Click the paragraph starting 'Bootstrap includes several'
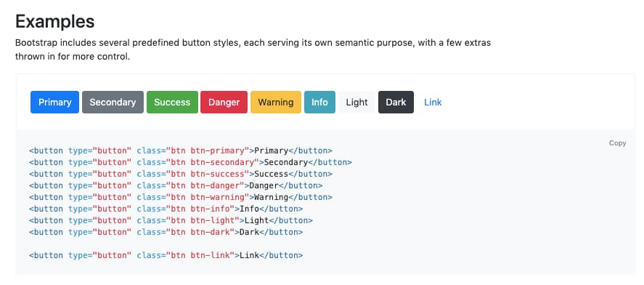The image size is (644, 285). tap(253, 49)
